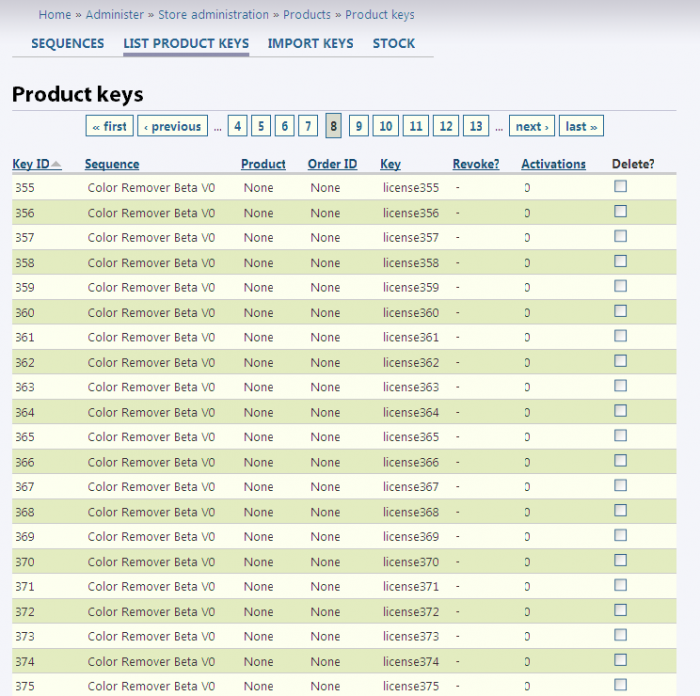Sort table by Revoke? column
The image size is (700, 696).
coord(476,164)
